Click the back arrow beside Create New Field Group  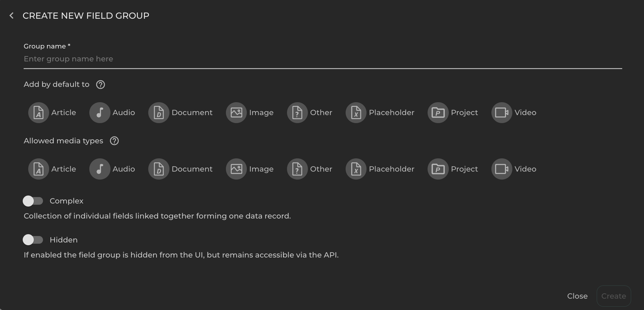pyautogui.click(x=12, y=16)
